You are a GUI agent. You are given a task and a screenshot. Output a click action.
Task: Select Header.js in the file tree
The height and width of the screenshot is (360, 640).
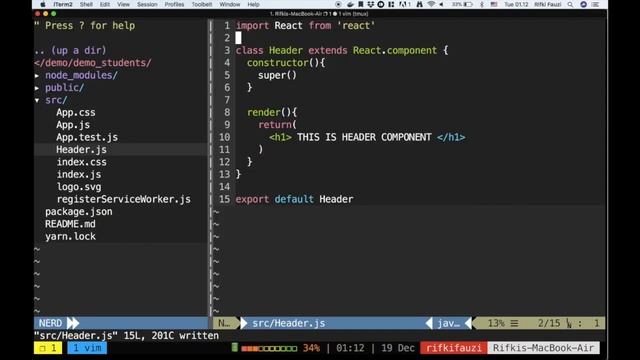[x=81, y=149]
